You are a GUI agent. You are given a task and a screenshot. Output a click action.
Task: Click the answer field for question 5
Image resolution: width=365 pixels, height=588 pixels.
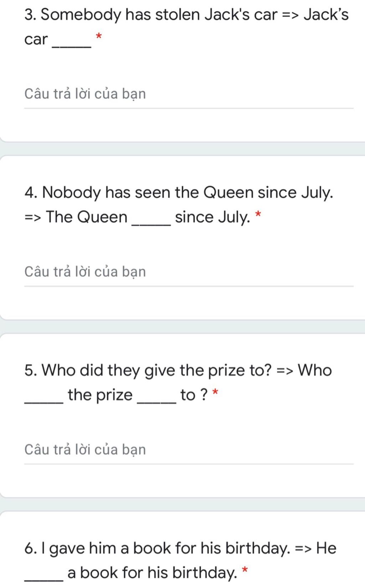click(x=189, y=450)
